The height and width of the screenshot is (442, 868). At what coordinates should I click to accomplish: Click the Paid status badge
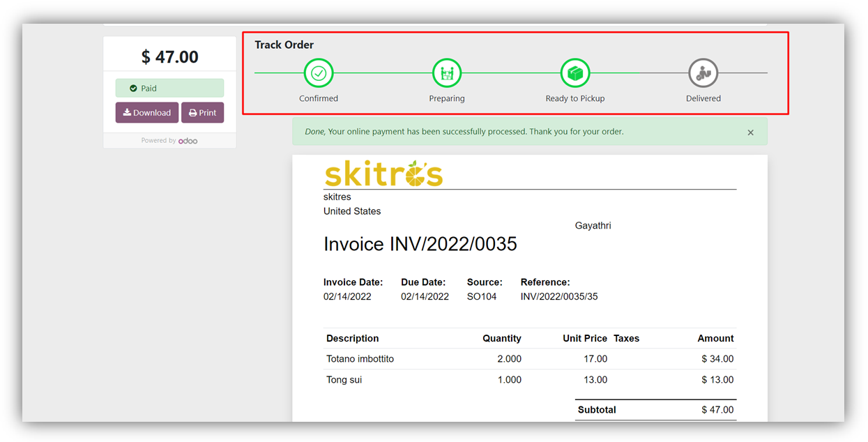coord(169,89)
